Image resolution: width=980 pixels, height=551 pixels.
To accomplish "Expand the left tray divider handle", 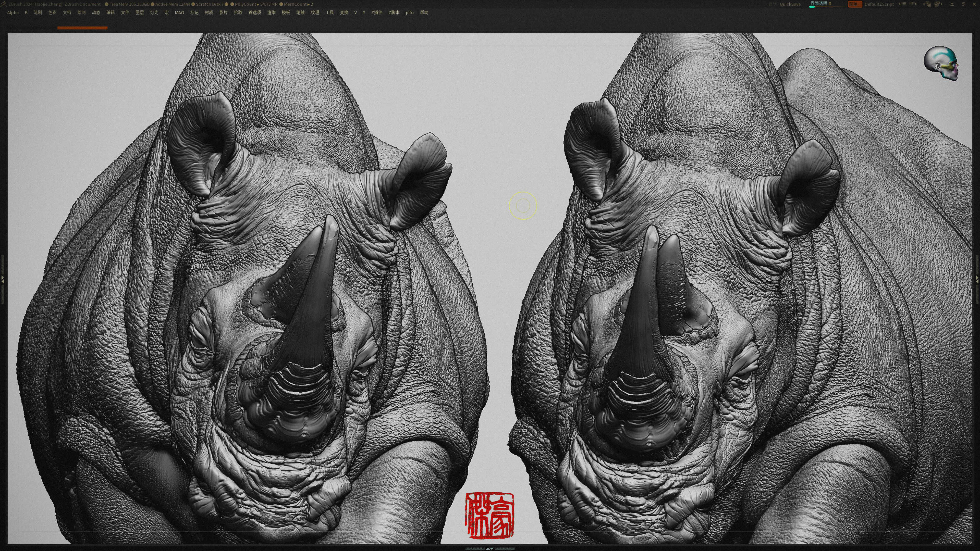I will [2, 280].
